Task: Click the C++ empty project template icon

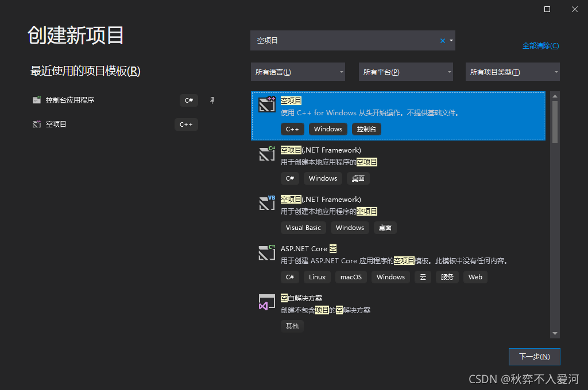Action: (x=267, y=104)
